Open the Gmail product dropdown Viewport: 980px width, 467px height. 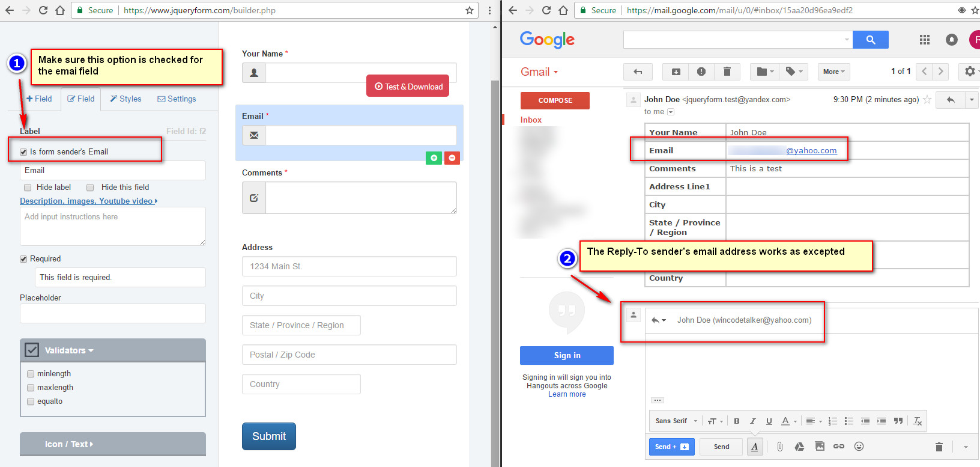539,72
